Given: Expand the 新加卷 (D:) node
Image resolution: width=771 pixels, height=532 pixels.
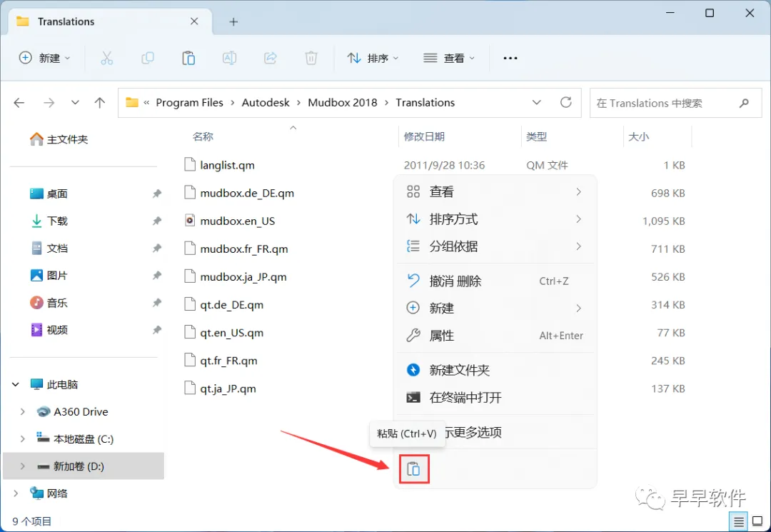Looking at the screenshot, I should pos(23,466).
